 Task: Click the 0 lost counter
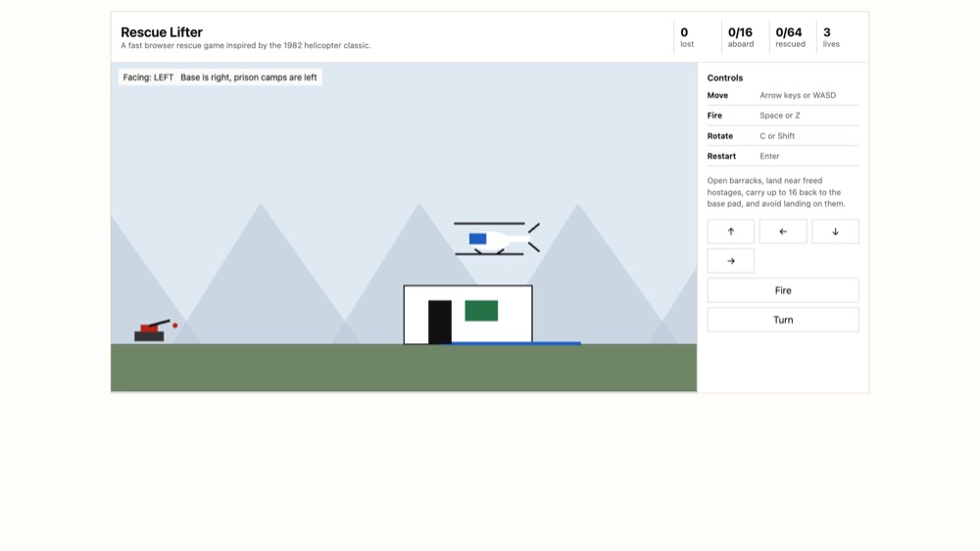687,37
